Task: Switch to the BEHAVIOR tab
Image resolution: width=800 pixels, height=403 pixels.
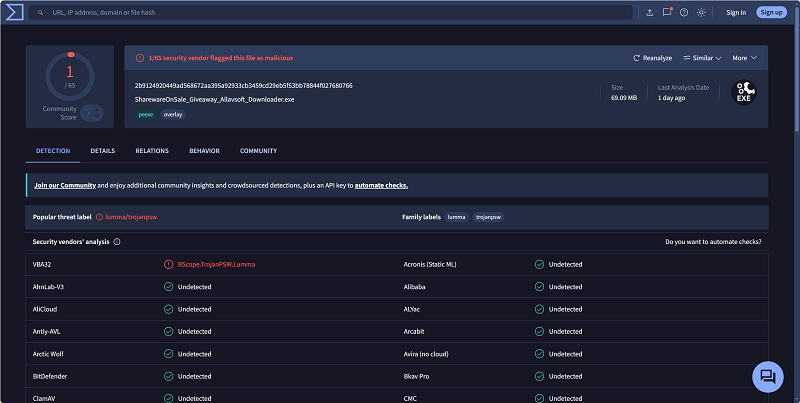Action: click(x=205, y=151)
